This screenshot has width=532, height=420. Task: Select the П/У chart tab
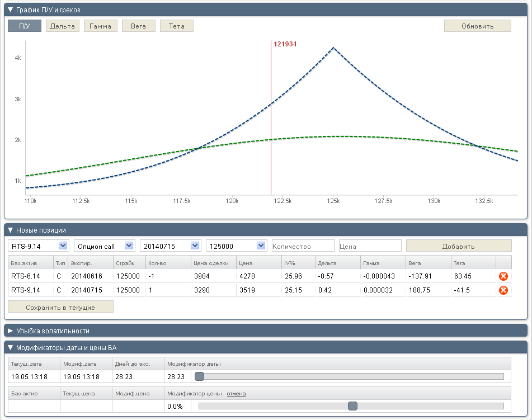25,26
